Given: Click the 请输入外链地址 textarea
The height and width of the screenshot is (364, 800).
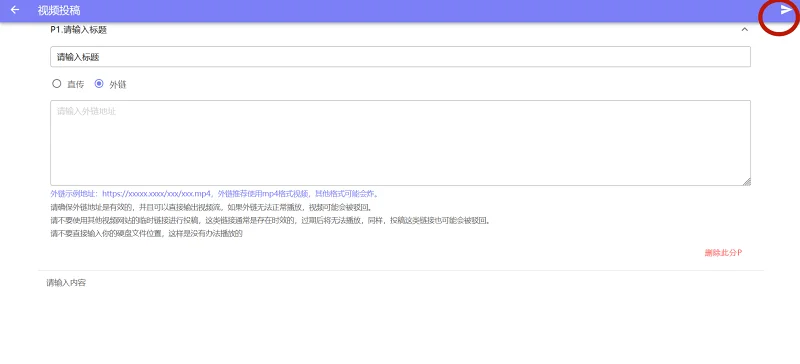Looking at the screenshot, I should (x=400, y=143).
